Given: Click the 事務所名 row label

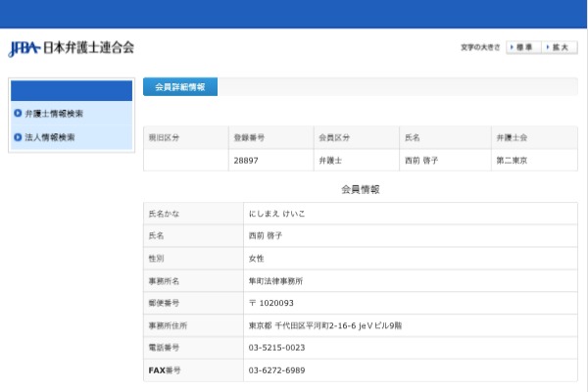Looking at the screenshot, I should (164, 281).
